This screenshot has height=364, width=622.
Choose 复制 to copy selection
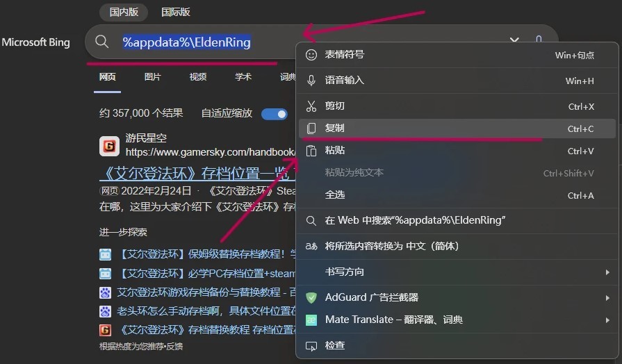click(457, 129)
